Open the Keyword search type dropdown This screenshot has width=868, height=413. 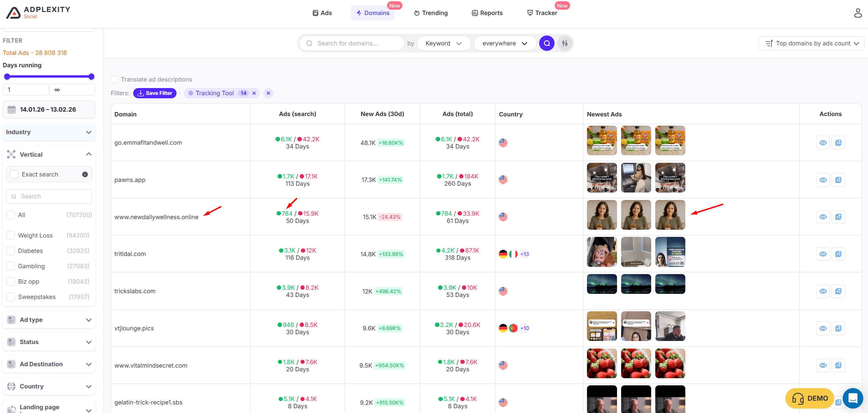(x=444, y=43)
